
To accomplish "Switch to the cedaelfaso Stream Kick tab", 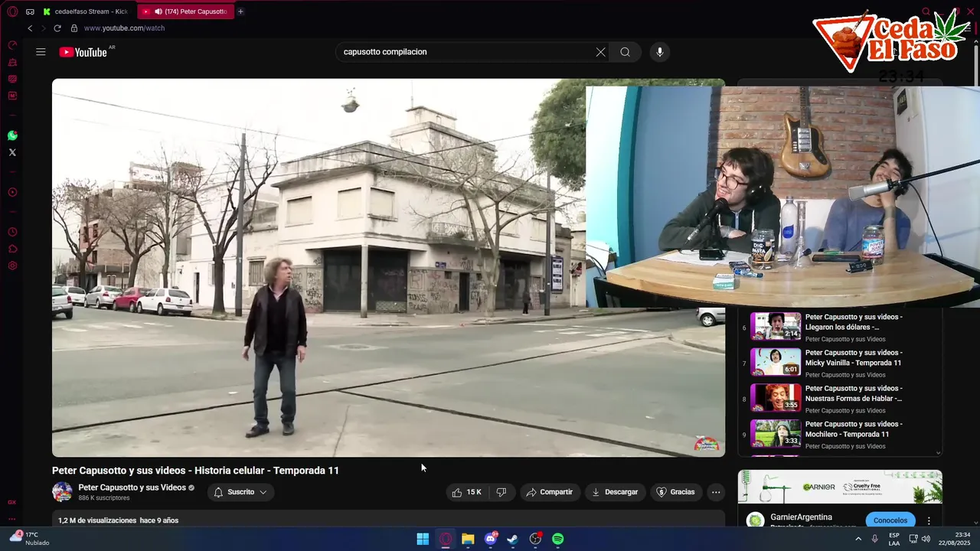I will pyautogui.click(x=86, y=11).
